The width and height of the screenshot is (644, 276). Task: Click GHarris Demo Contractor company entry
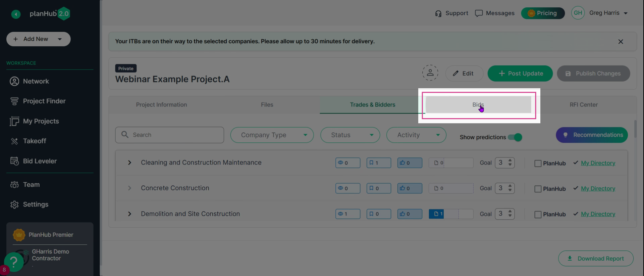click(50, 255)
